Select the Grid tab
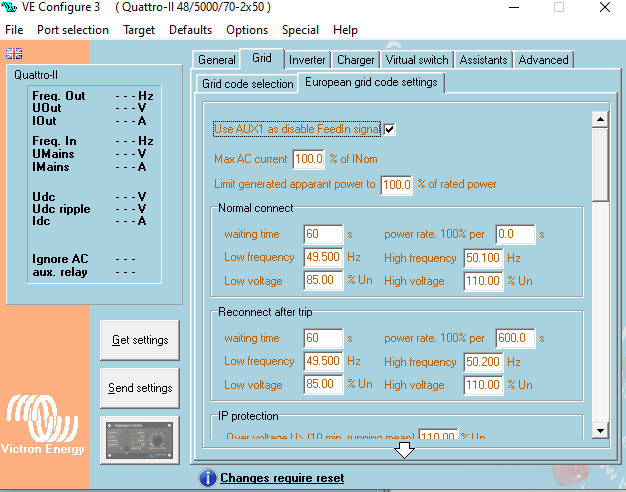 point(262,58)
